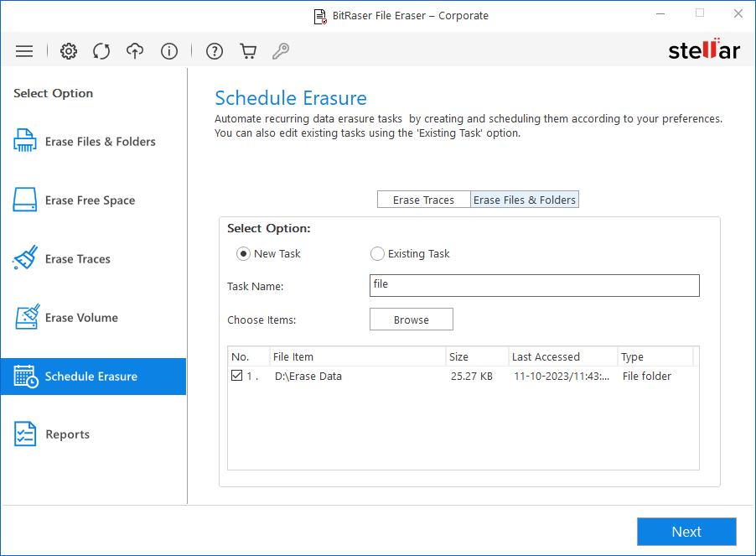This screenshot has height=556, width=756.
Task: Select the D:\Erase Data file item
Action: pos(308,377)
